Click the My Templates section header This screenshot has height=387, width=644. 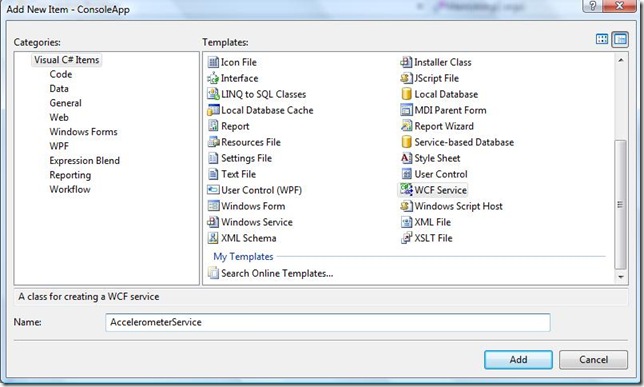[243, 257]
